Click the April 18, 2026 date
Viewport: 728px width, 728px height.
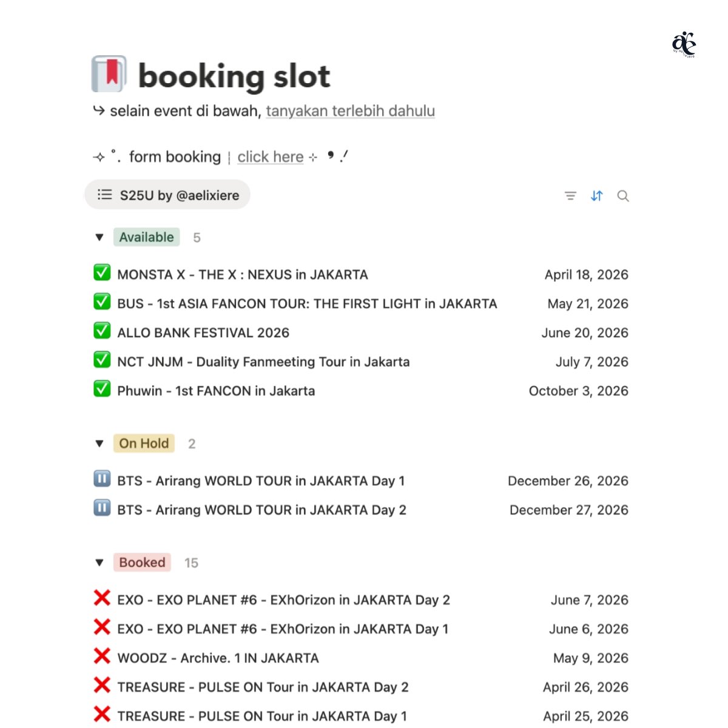click(x=586, y=275)
